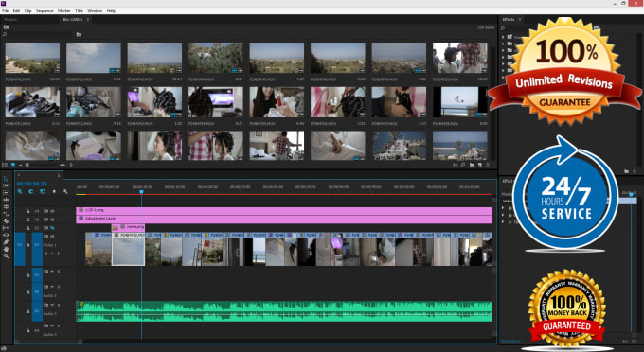The width and height of the screenshot is (644, 352).
Task: Select the Track Select Forward tool
Action: tap(6, 185)
